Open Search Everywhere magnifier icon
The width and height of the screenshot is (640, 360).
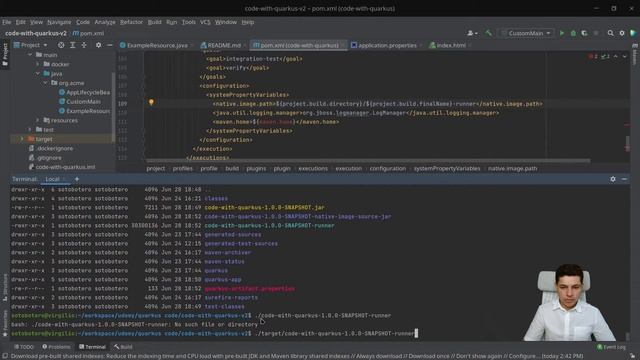pyautogui.click(x=610, y=33)
